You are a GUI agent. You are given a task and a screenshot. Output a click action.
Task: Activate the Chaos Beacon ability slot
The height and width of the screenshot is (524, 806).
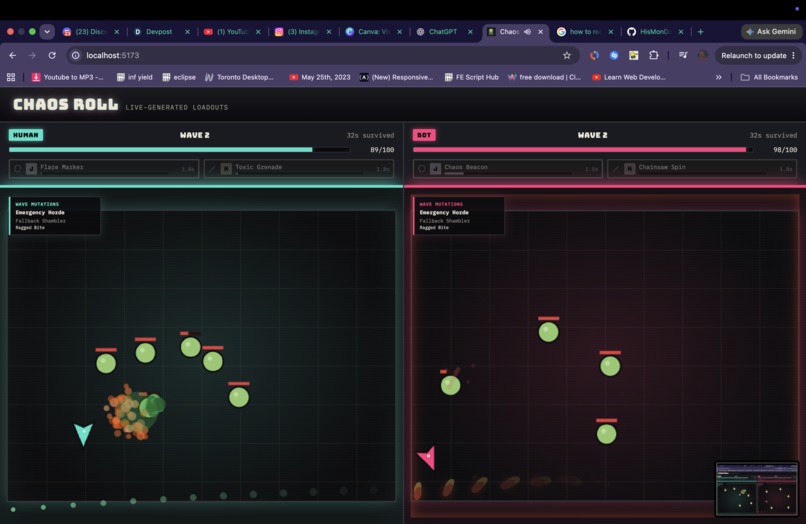tap(507, 168)
